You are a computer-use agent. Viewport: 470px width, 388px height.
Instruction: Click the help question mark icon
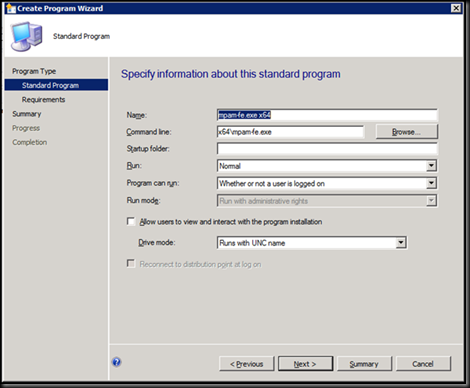click(117, 362)
